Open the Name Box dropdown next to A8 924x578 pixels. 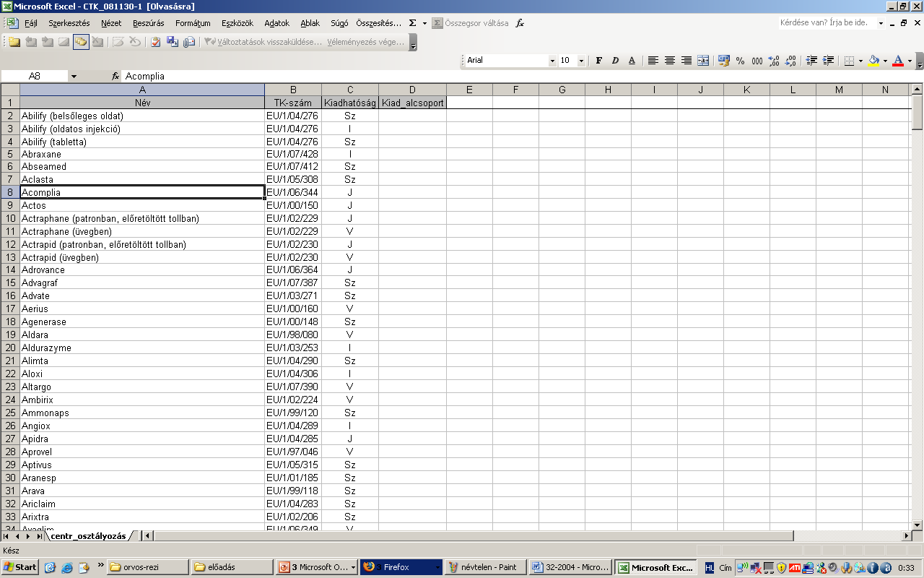tap(74, 76)
